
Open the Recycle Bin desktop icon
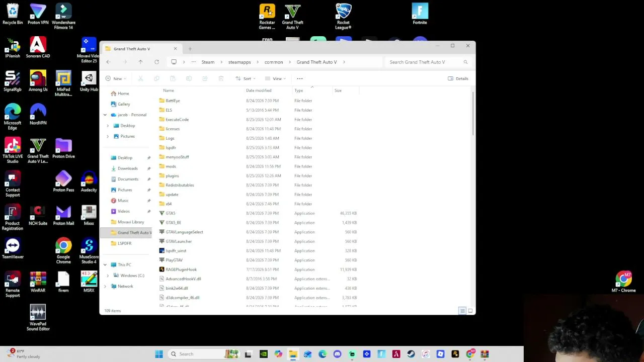(x=13, y=14)
